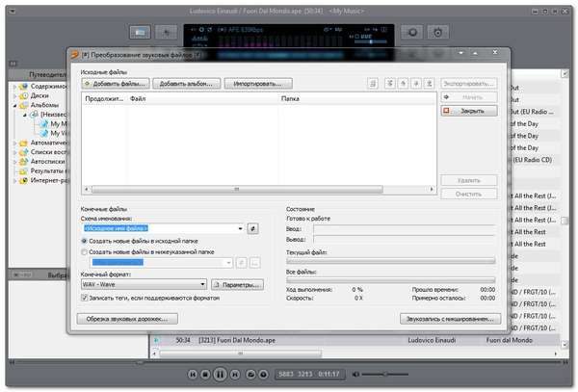
Task: Click the red 'Закрыть' close button
Action: tap(468, 111)
